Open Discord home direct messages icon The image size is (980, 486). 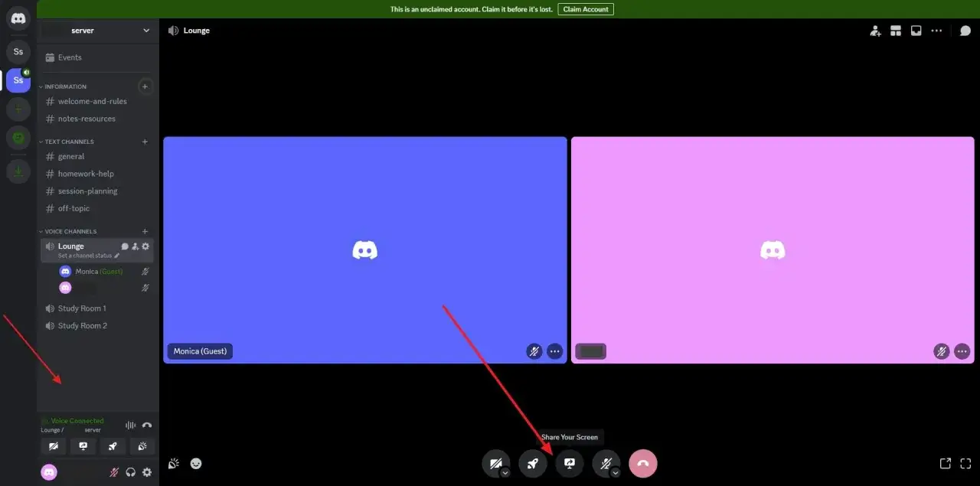tap(18, 18)
